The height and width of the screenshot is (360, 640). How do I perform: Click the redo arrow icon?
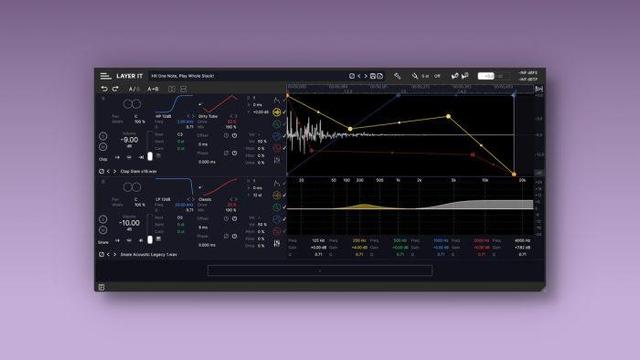pos(115,89)
